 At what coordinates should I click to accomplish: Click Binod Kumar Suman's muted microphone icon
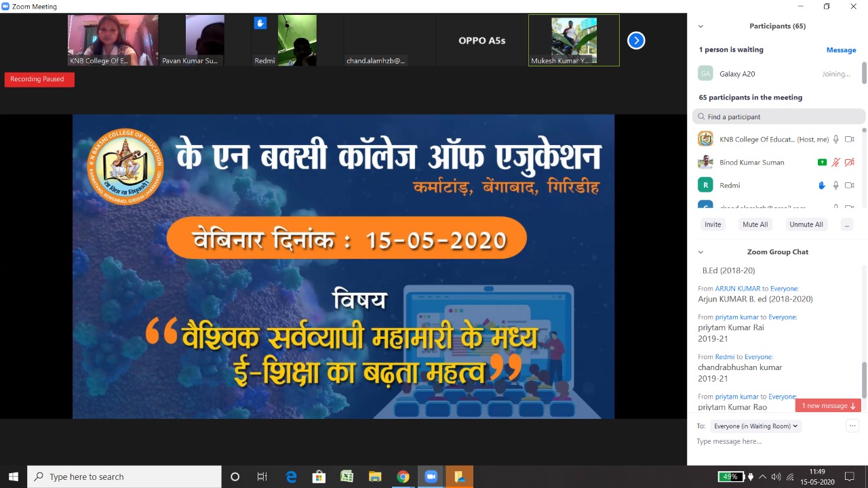(836, 163)
